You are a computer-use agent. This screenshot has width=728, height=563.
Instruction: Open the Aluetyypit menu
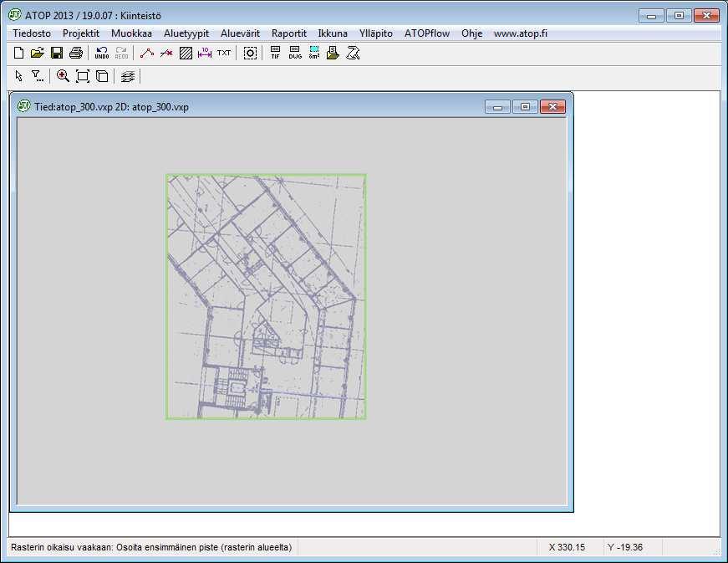point(186,33)
